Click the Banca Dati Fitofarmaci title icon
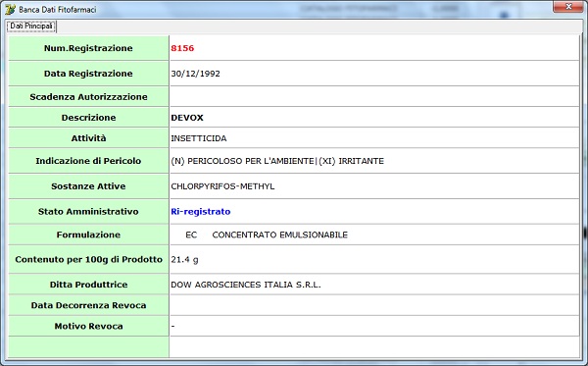Image resolution: width=588 pixels, height=366 pixels. (x=10, y=10)
